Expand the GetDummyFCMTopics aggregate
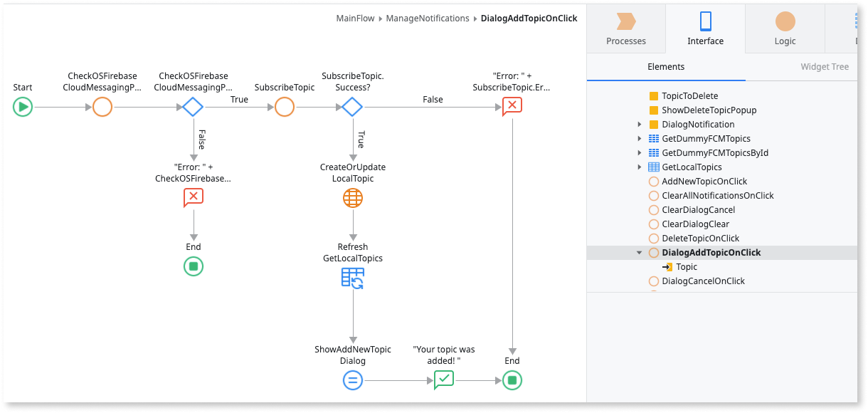The width and height of the screenshot is (868, 413). click(640, 139)
